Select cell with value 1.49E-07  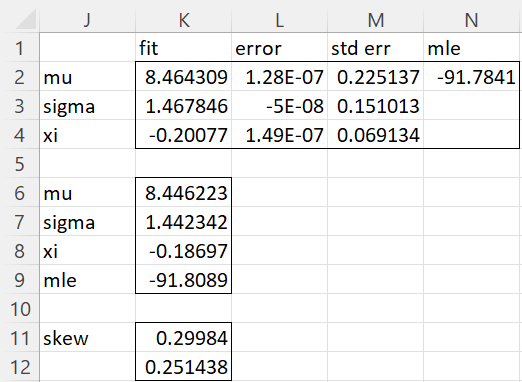pos(280,134)
